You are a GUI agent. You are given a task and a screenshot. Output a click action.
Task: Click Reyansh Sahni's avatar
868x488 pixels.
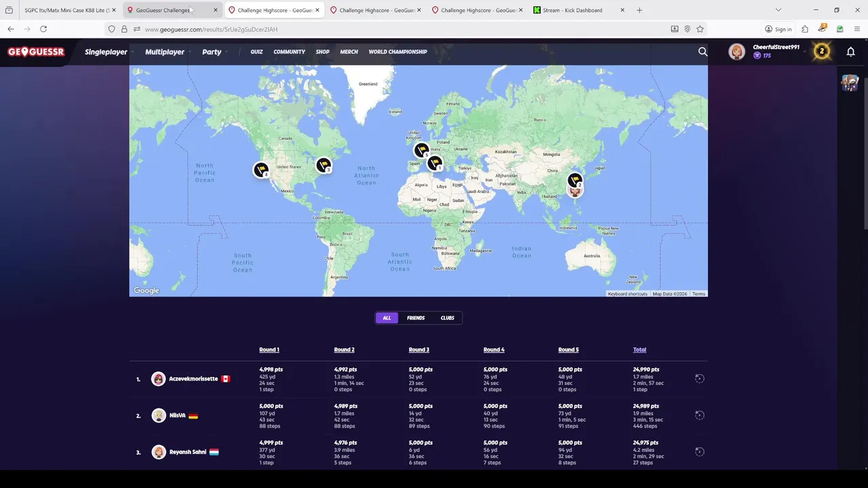[x=159, y=452]
